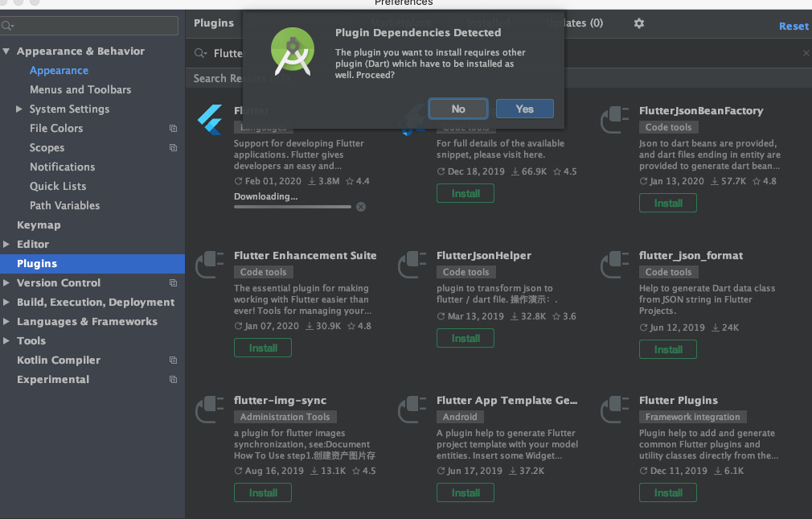This screenshot has height=519, width=812.
Task: Install the Flutter Enhancement Suite plugin
Action: tap(263, 348)
